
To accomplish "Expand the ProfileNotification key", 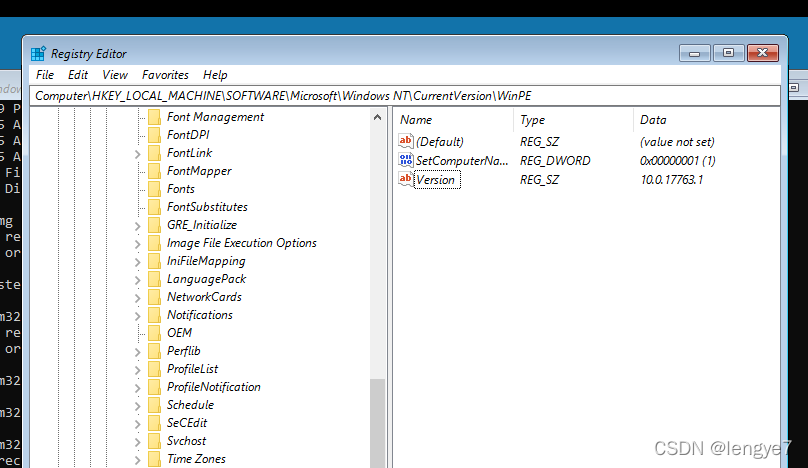I will click(x=138, y=388).
